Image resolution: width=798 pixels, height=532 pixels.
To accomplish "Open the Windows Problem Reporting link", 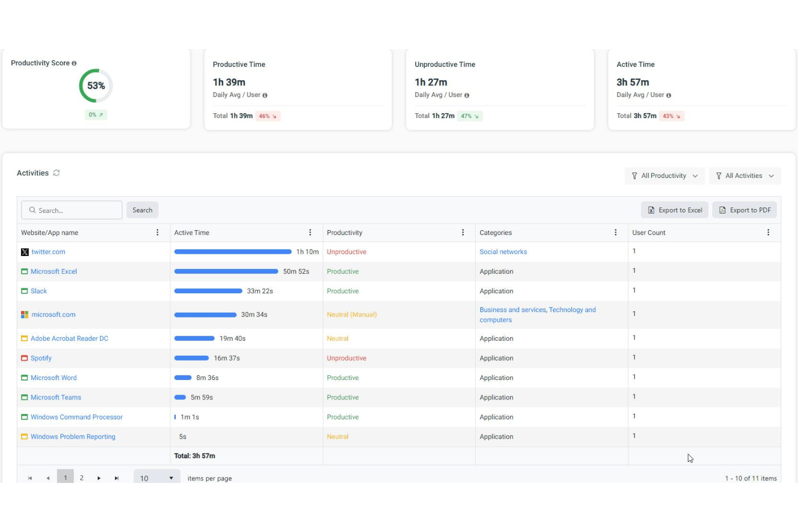I will [73, 437].
